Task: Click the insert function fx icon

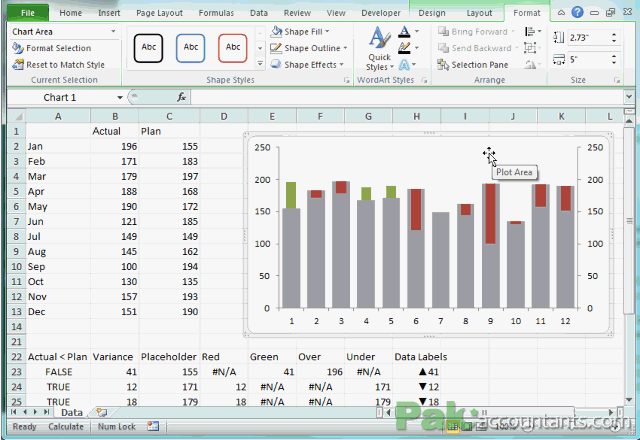Action: pyautogui.click(x=181, y=97)
